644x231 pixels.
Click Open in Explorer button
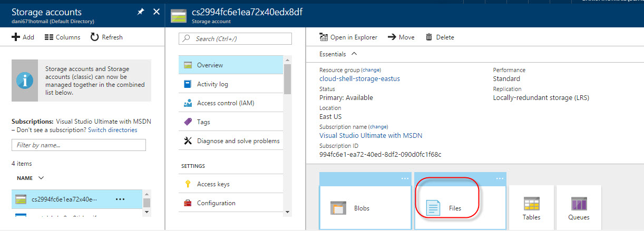coord(349,37)
